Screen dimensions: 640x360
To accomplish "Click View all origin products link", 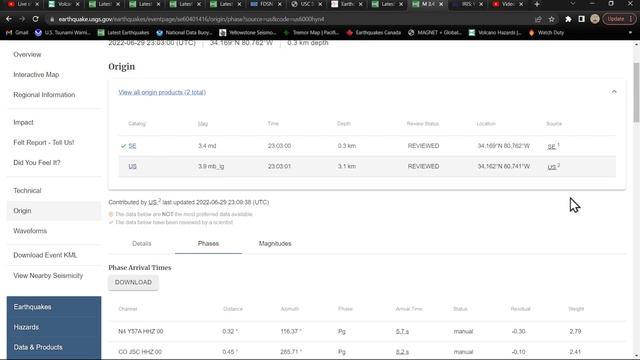I will point(162,93).
